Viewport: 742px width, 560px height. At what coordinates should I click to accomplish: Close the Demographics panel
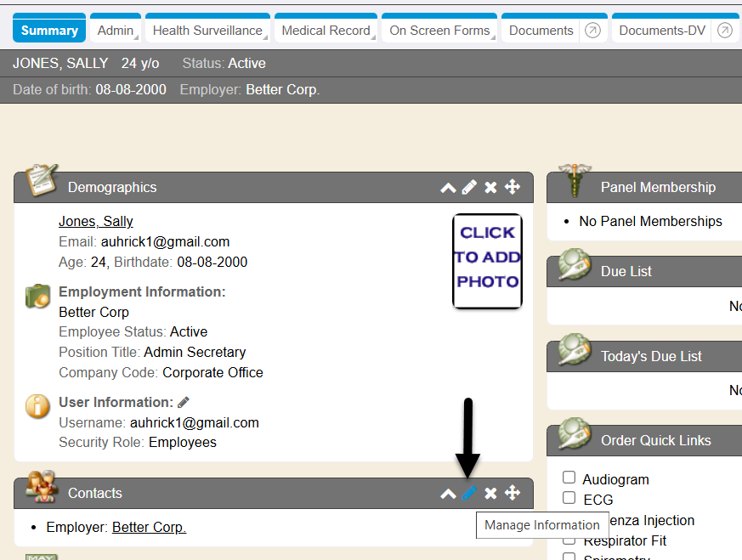[490, 187]
